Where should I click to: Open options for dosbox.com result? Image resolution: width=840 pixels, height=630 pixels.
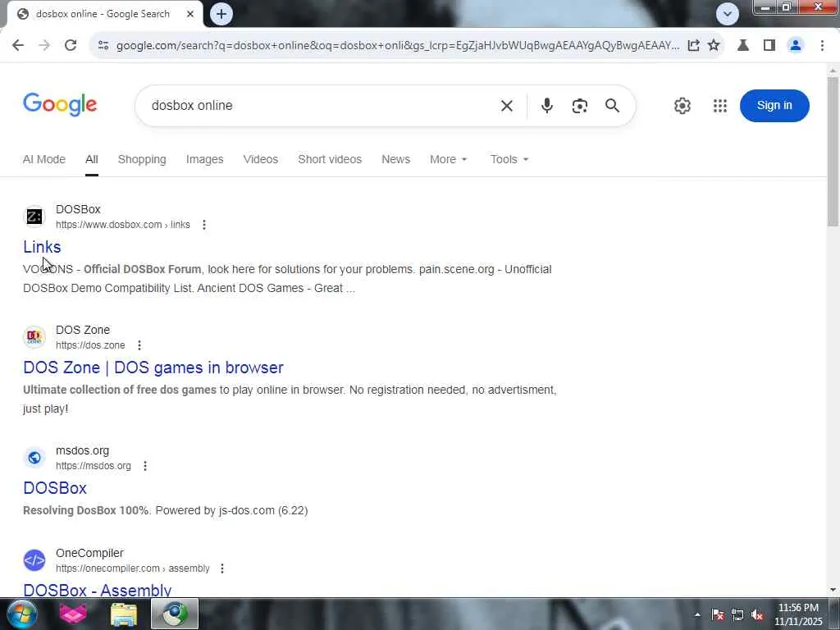point(204,225)
